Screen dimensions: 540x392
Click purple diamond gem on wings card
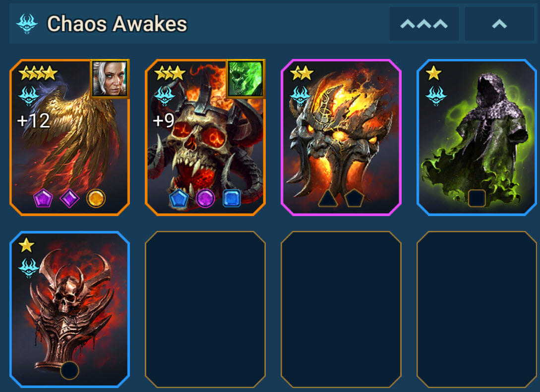point(69,199)
